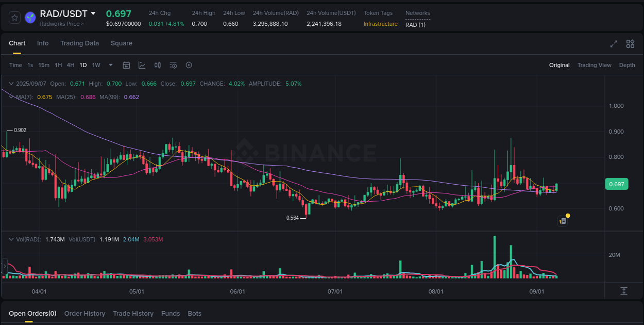
Task: Switch chart to Depth view
Action: [x=627, y=65]
